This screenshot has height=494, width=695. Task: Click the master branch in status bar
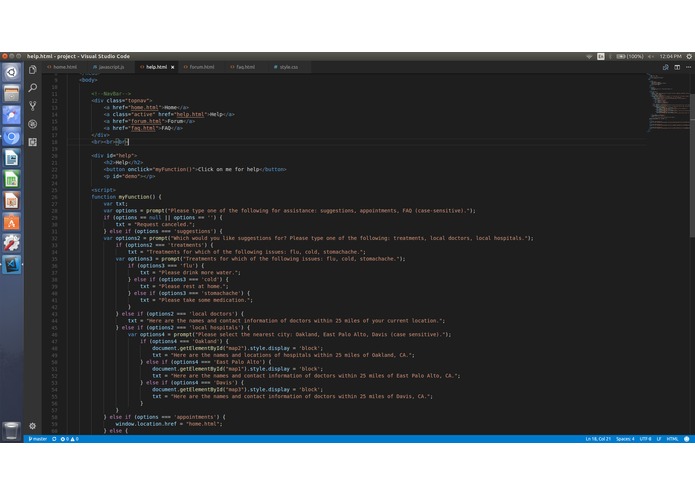(38, 439)
